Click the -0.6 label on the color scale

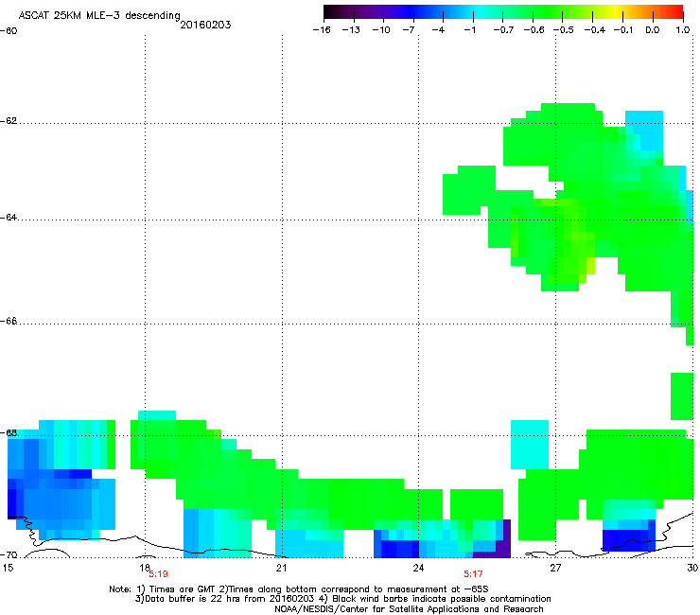[x=534, y=30]
